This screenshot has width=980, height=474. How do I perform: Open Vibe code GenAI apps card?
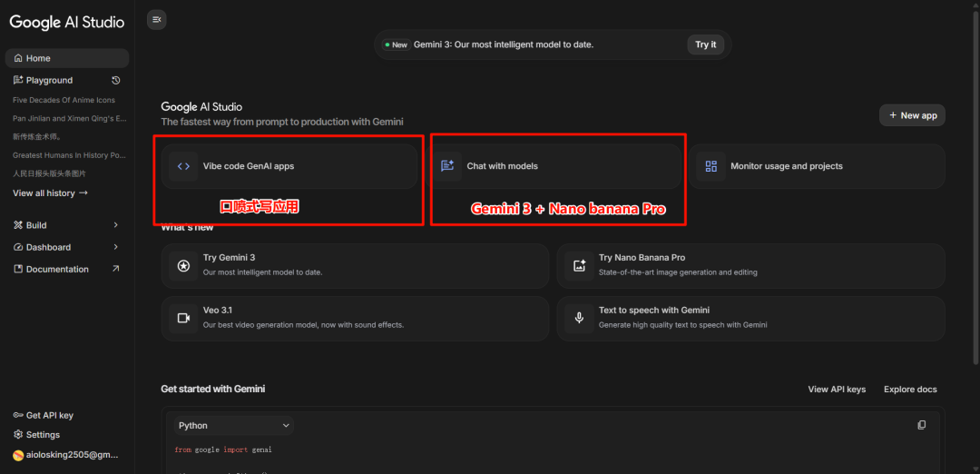[289, 166]
